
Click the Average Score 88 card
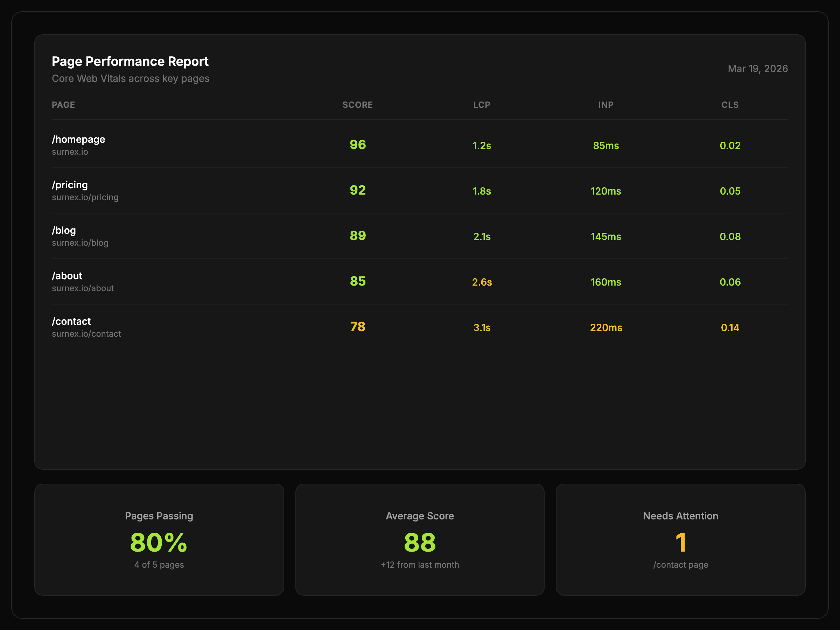click(420, 540)
